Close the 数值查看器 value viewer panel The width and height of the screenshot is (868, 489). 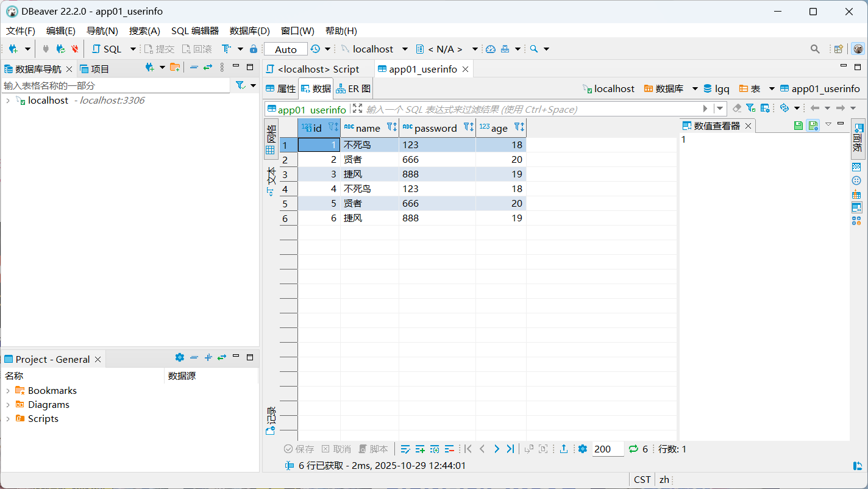tap(749, 126)
